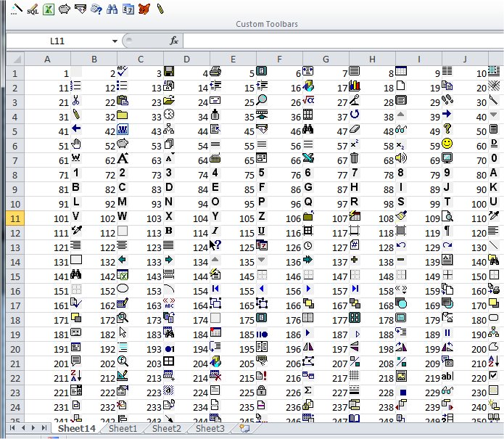
Task: Click the sort Z to A icon beside 211
Action: point(76,375)
